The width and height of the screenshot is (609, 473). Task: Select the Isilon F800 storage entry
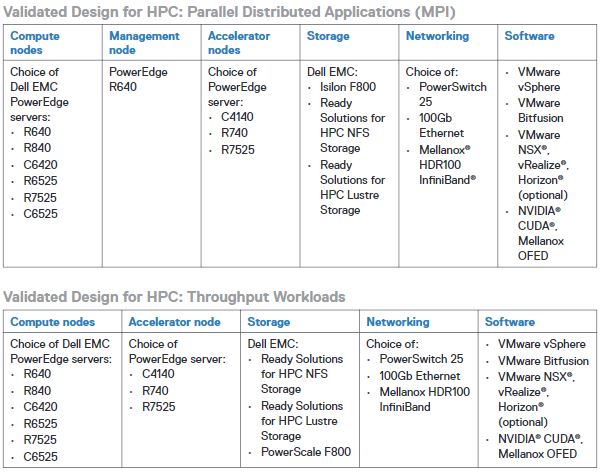click(348, 87)
